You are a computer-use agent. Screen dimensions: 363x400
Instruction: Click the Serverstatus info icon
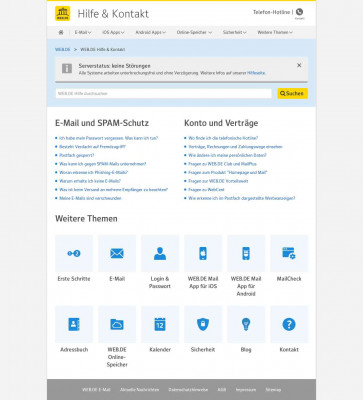[67, 68]
